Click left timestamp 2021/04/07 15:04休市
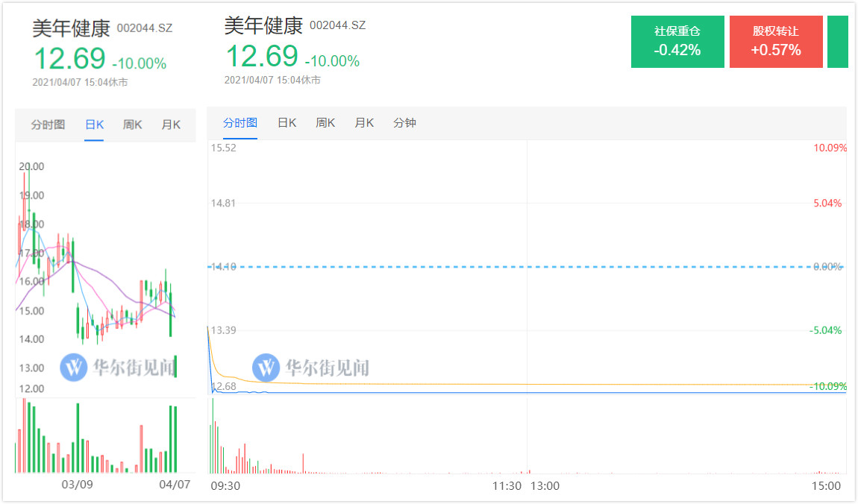The width and height of the screenshot is (858, 504). pyautogui.click(x=80, y=82)
